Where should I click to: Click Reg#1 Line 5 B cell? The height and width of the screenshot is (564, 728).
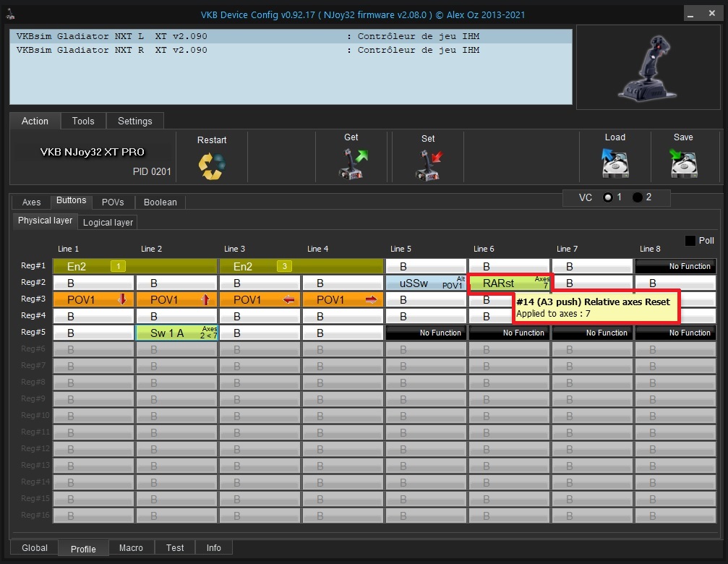427,266
